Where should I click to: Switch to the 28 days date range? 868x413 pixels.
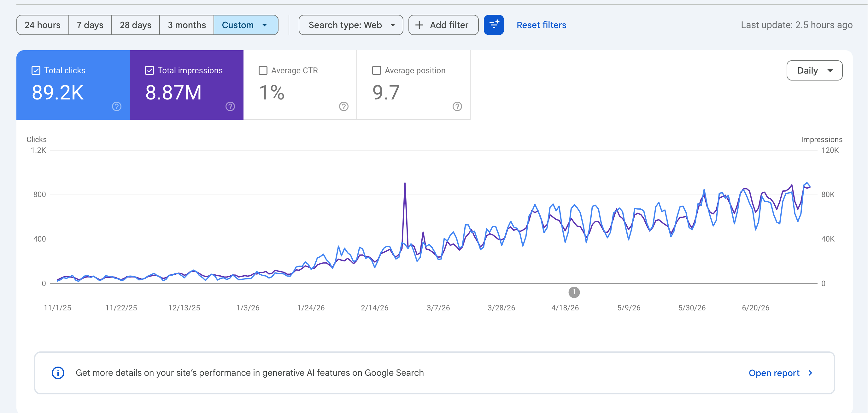point(135,25)
